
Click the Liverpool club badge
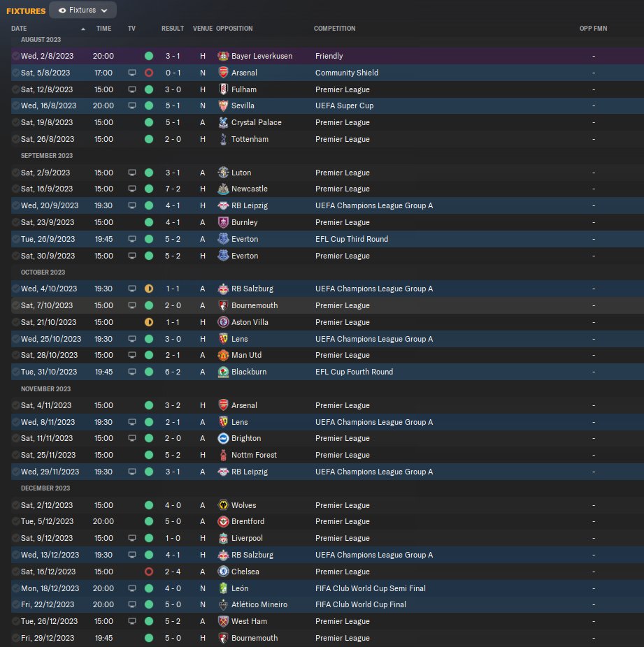[x=223, y=539]
